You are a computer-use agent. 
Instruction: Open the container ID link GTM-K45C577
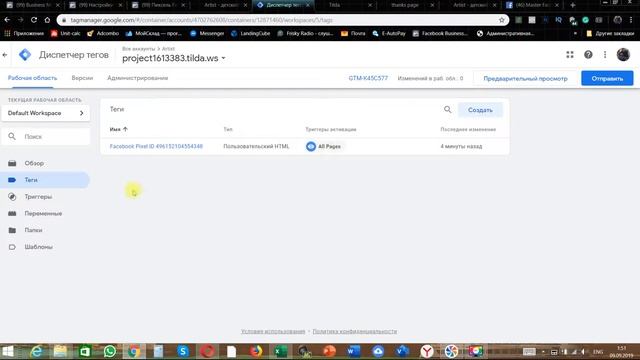click(368, 78)
